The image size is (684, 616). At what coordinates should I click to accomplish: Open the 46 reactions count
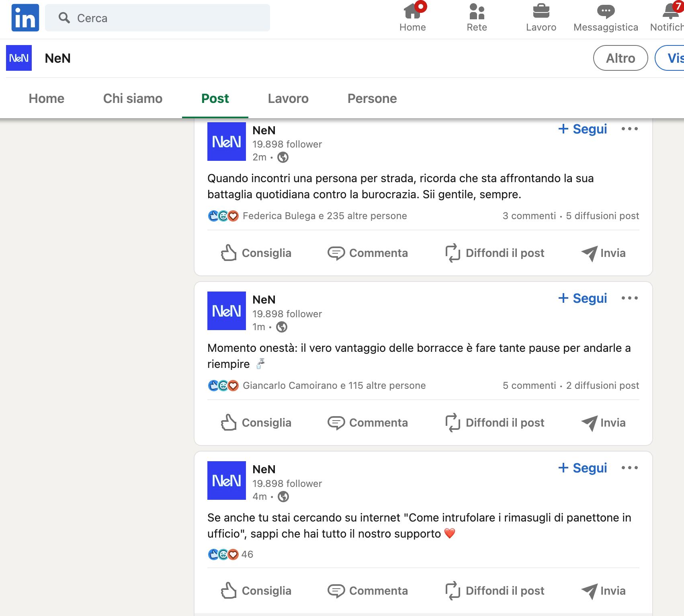pyautogui.click(x=247, y=554)
